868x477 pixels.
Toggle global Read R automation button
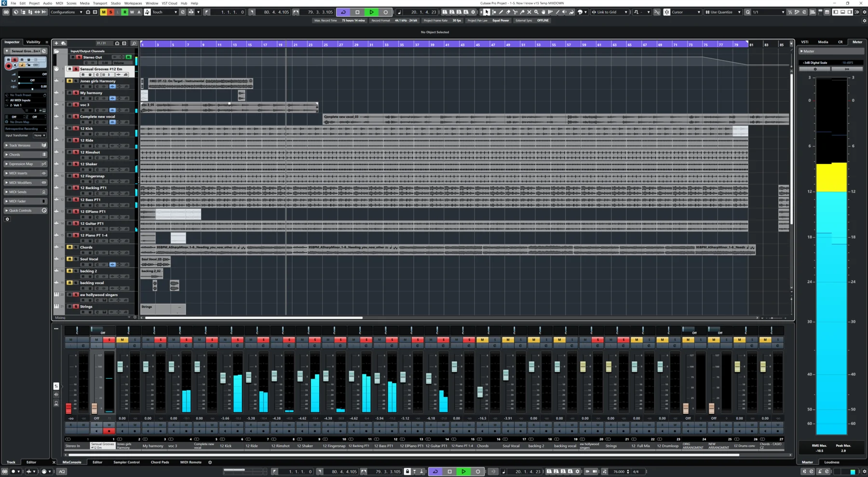[125, 12]
